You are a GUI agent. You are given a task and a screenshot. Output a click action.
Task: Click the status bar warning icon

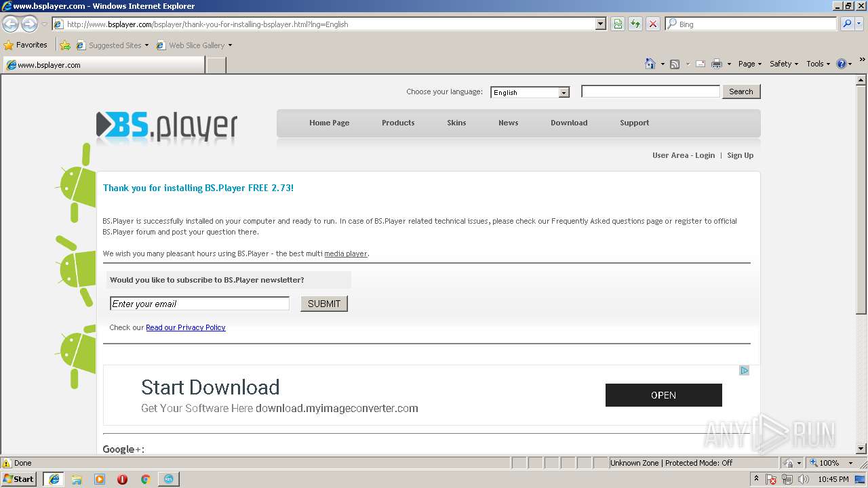click(x=7, y=463)
